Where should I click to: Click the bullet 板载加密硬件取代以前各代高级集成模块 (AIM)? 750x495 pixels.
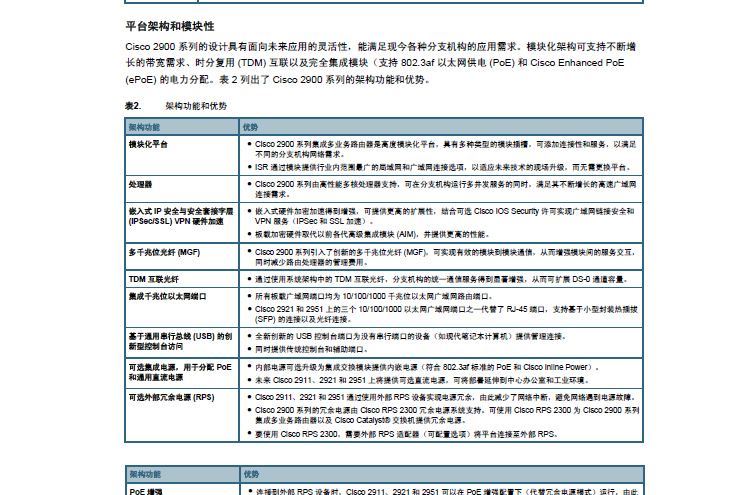click(x=372, y=234)
